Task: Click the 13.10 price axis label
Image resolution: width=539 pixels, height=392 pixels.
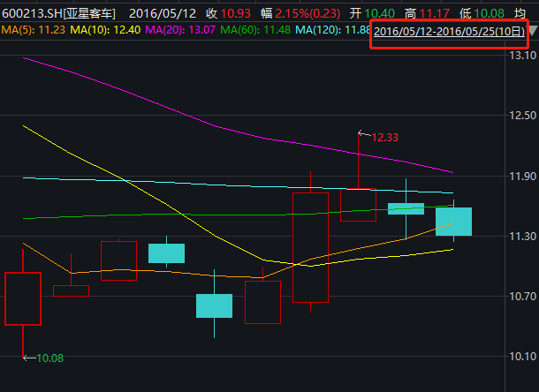Action: [520, 54]
